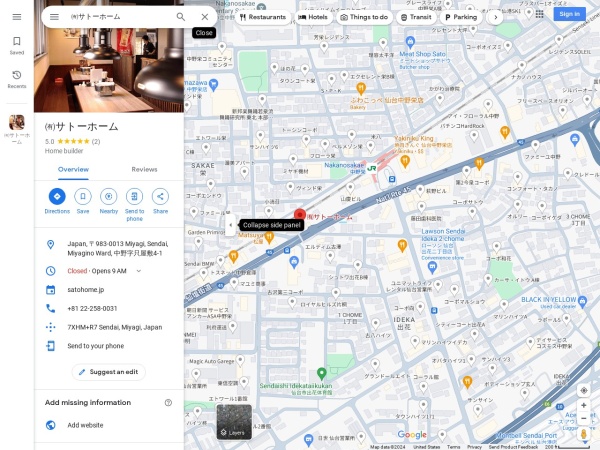Click the Home builder category text
Screen dimensions: 600x450
point(64,151)
